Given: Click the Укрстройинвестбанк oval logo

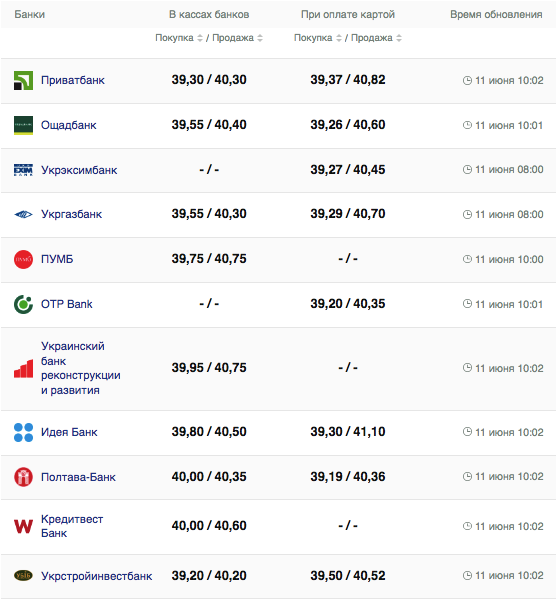Looking at the screenshot, I should tap(23, 576).
